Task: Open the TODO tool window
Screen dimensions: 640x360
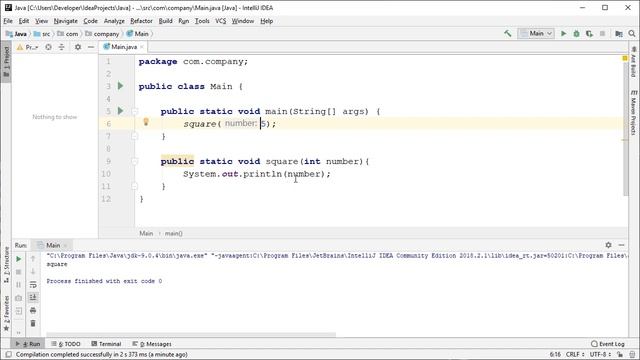Action: [66, 344]
